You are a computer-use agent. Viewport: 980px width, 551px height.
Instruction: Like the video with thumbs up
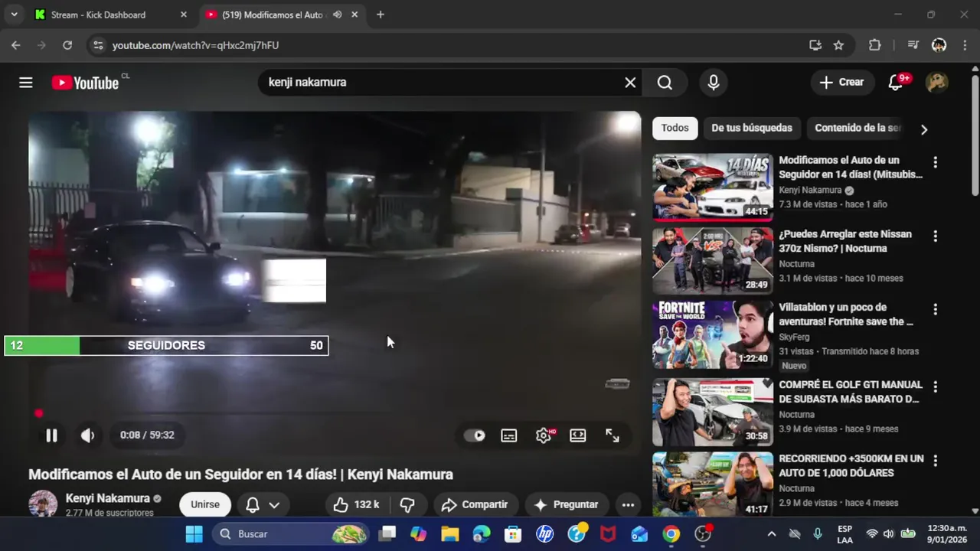pyautogui.click(x=357, y=504)
